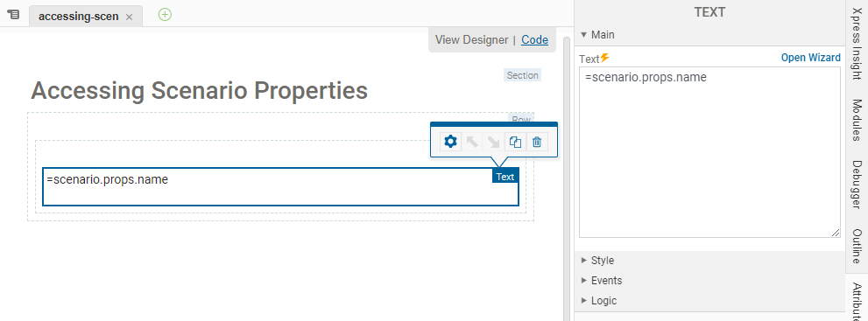Click lightning bolt icon beside Text label
868x321 pixels.
click(605, 58)
